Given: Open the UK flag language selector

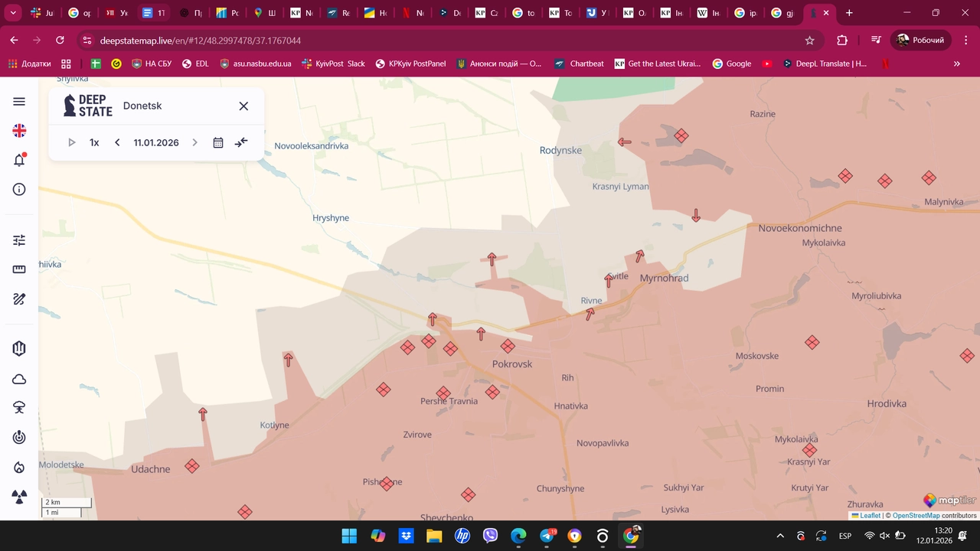Looking at the screenshot, I should click(x=19, y=131).
